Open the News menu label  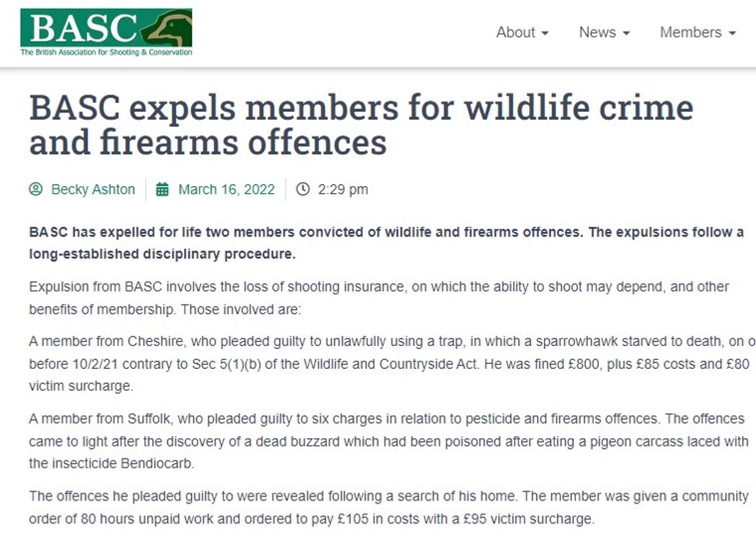click(x=598, y=32)
